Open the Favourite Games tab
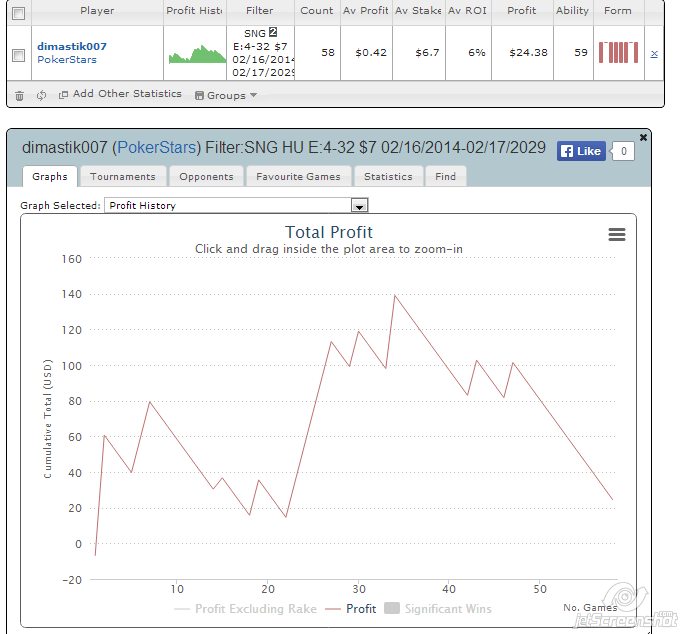683x634 pixels. 298,176
